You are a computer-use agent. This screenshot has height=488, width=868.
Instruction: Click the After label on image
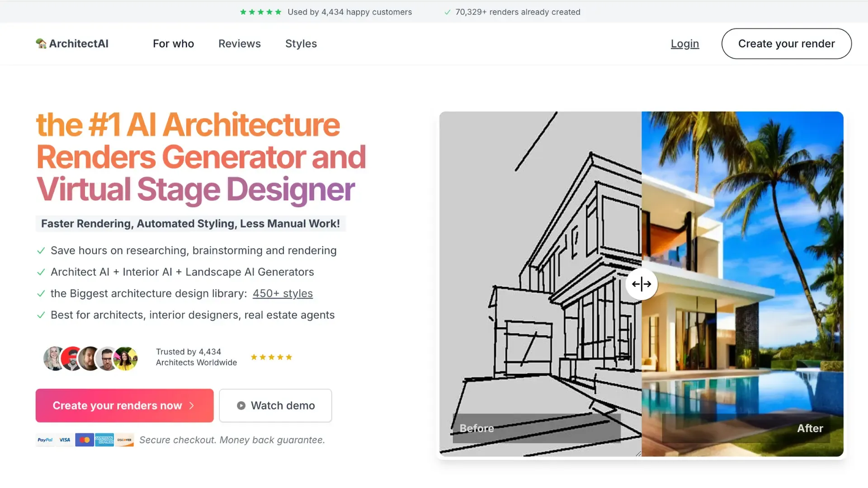pyautogui.click(x=810, y=428)
